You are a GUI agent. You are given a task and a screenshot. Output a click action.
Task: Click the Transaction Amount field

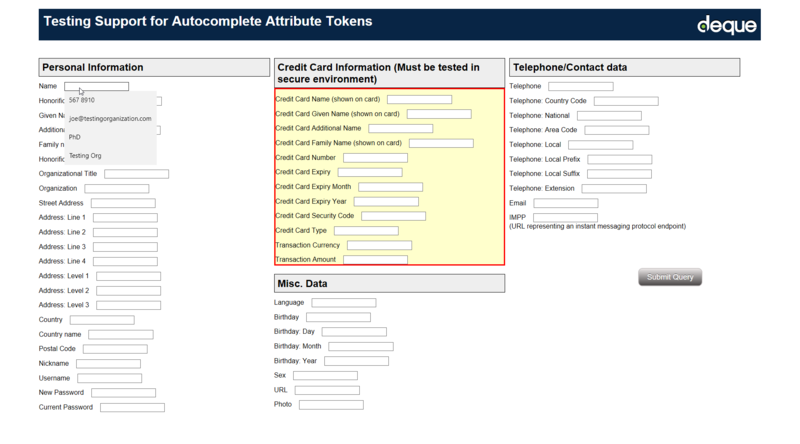[x=375, y=260]
